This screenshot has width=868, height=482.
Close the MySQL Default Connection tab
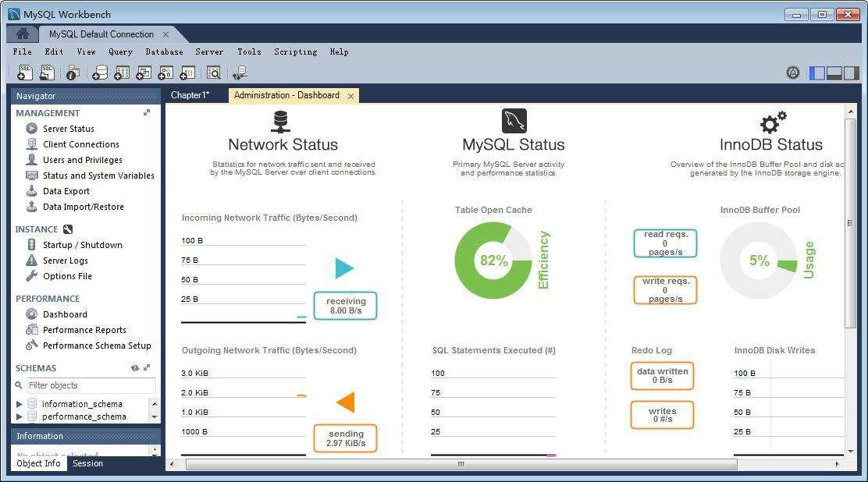[x=165, y=34]
